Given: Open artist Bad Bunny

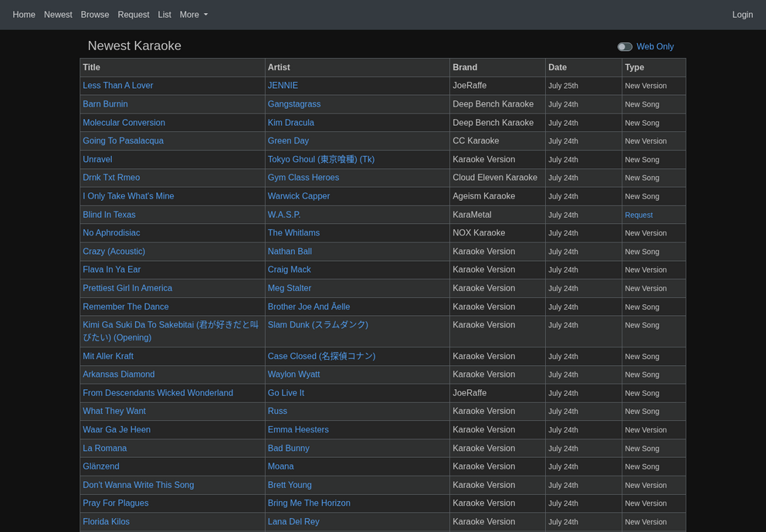Looking at the screenshot, I should (x=288, y=448).
